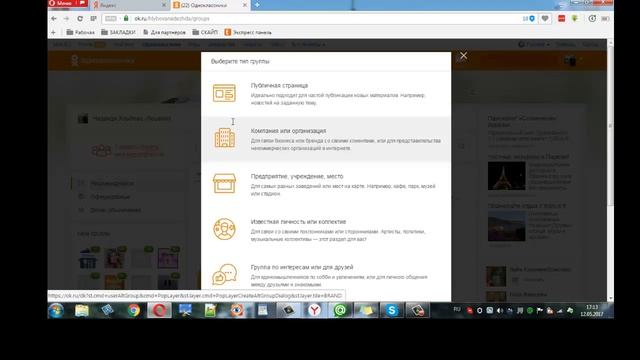The width and height of the screenshot is (640, 360).
Task: Select the Предприятие, учреждение, место storefront icon
Action: [224, 183]
